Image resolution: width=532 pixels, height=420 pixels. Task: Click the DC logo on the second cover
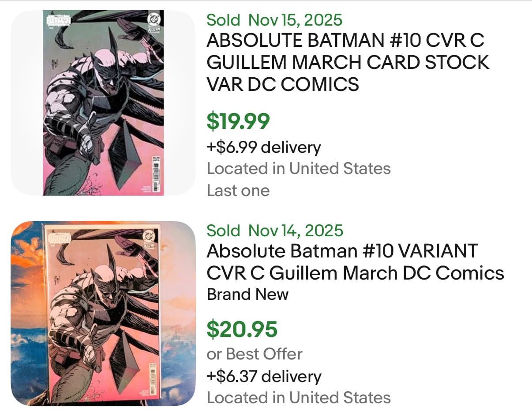(148, 235)
